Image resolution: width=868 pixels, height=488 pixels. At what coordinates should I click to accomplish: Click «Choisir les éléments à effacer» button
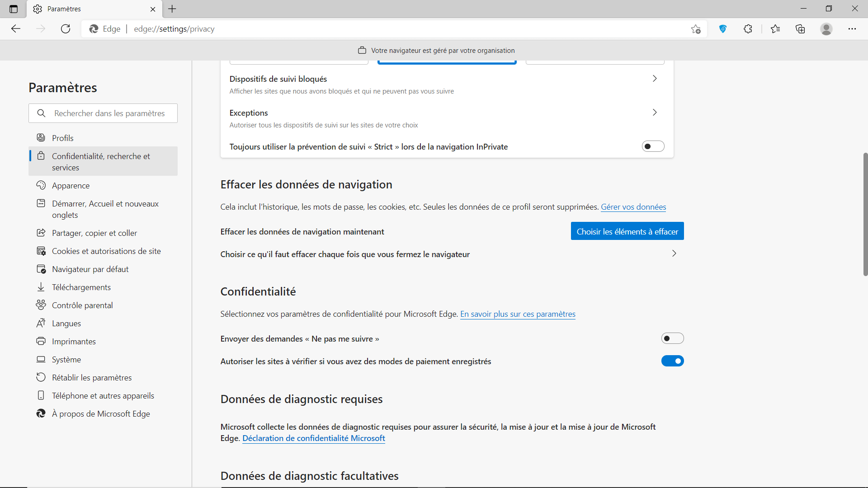pos(627,231)
